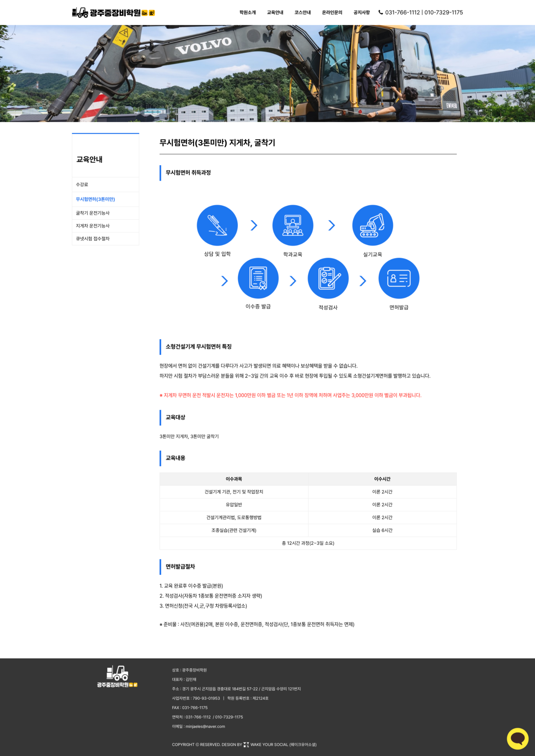Click the Volvo excavator banner image
535x756 pixels.
coord(267,74)
